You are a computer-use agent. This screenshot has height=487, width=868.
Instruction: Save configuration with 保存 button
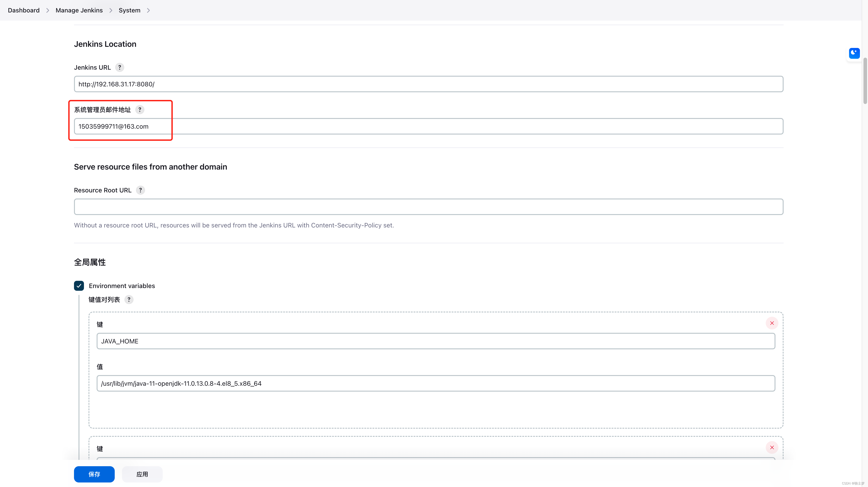click(x=94, y=474)
